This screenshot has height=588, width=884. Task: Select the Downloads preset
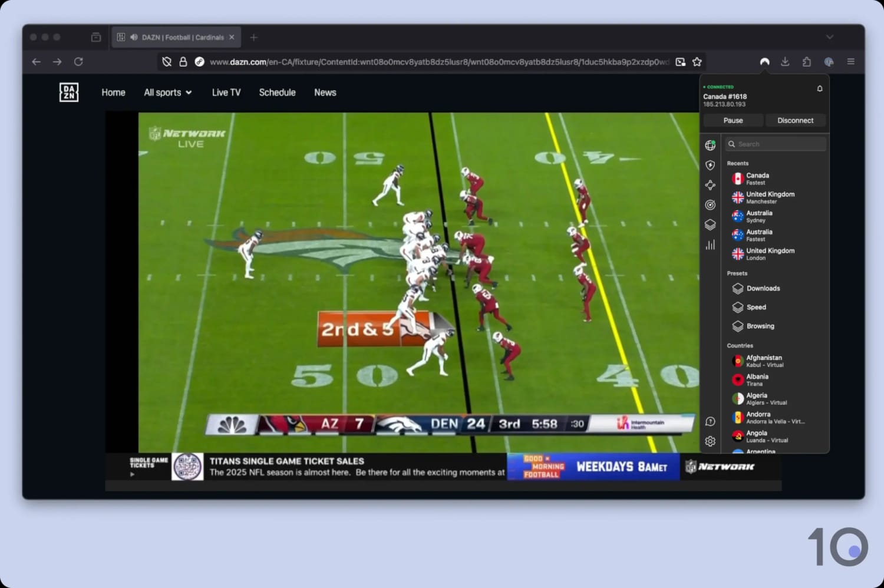[x=776, y=288]
